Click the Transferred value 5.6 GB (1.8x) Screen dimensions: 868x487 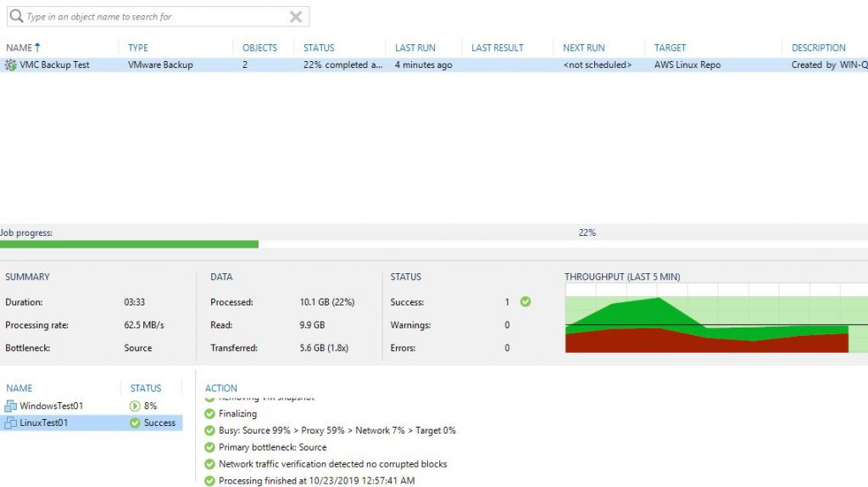coord(324,348)
